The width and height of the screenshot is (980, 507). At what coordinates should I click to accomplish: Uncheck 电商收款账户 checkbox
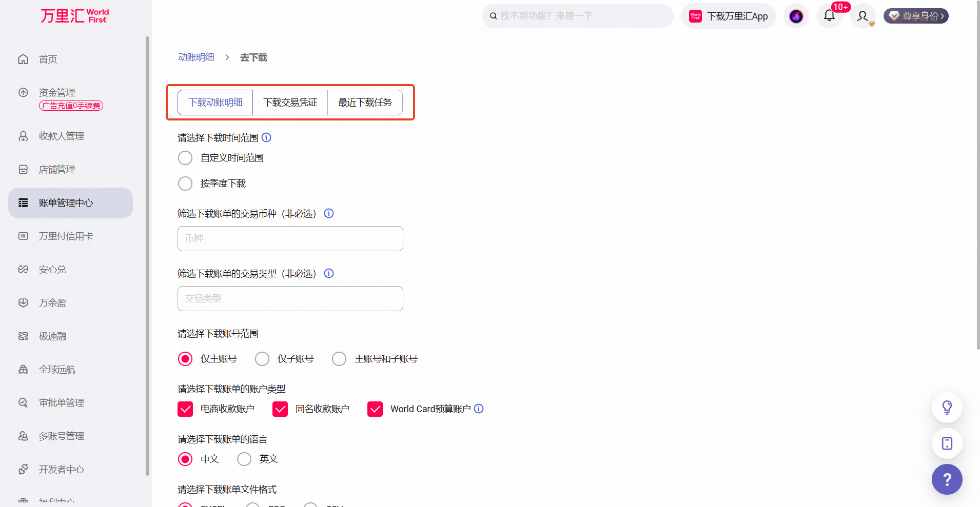pos(185,409)
